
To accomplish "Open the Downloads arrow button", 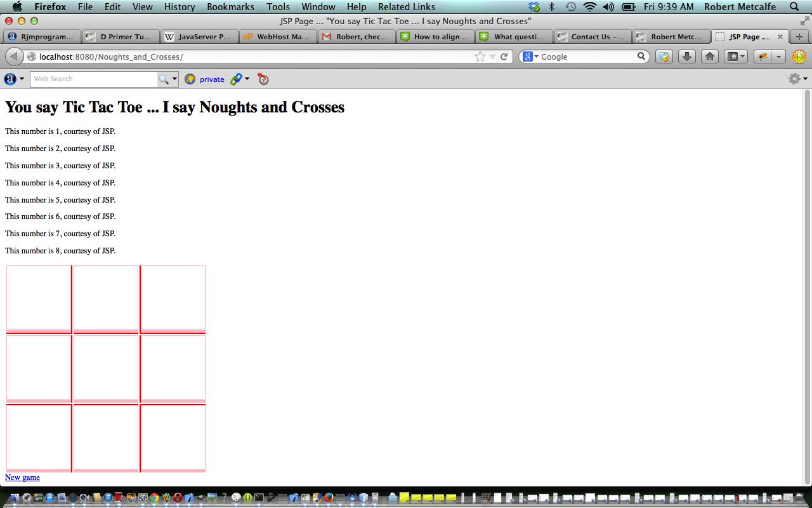I will (x=686, y=57).
